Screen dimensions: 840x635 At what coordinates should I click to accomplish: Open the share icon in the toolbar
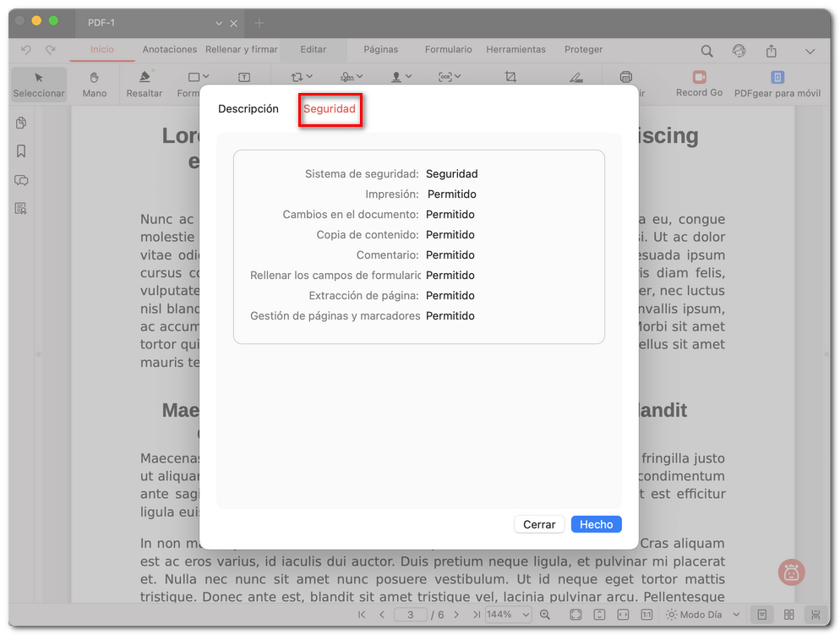coord(770,51)
